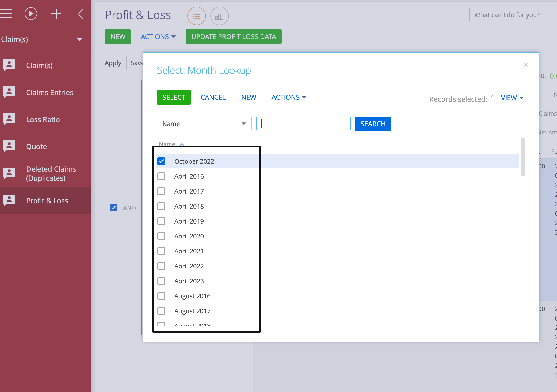Check the April 2020 checkbox
Viewport: 557px width, 392px height.
click(161, 236)
